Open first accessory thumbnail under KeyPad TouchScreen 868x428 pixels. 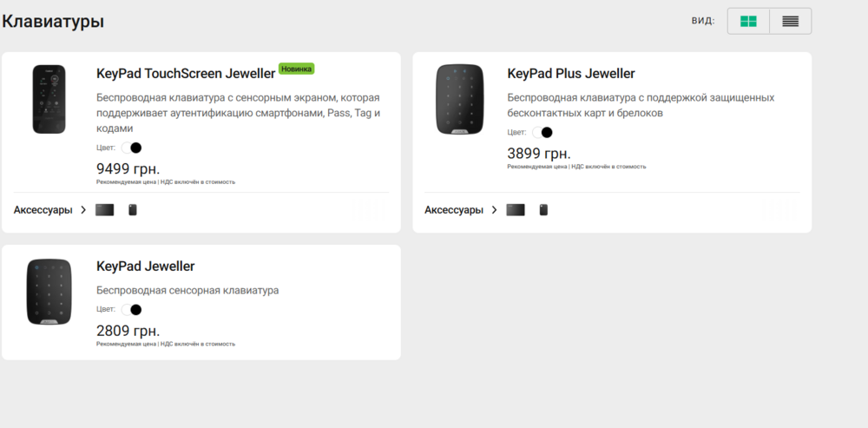[x=105, y=210]
